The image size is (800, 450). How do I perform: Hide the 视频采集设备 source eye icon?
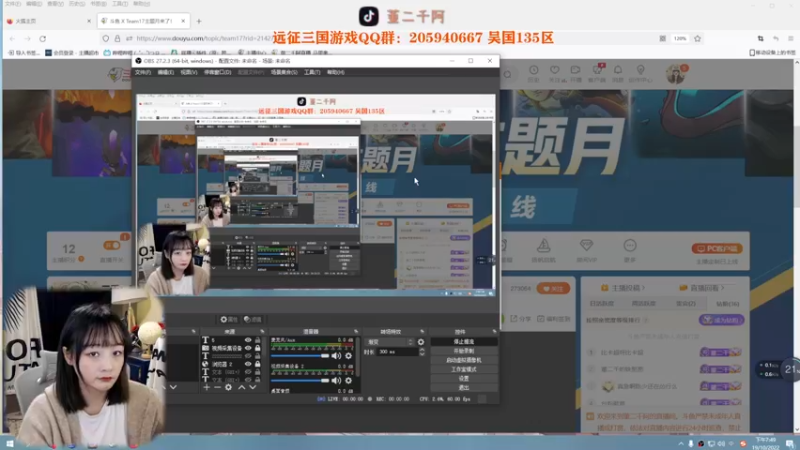point(248,348)
